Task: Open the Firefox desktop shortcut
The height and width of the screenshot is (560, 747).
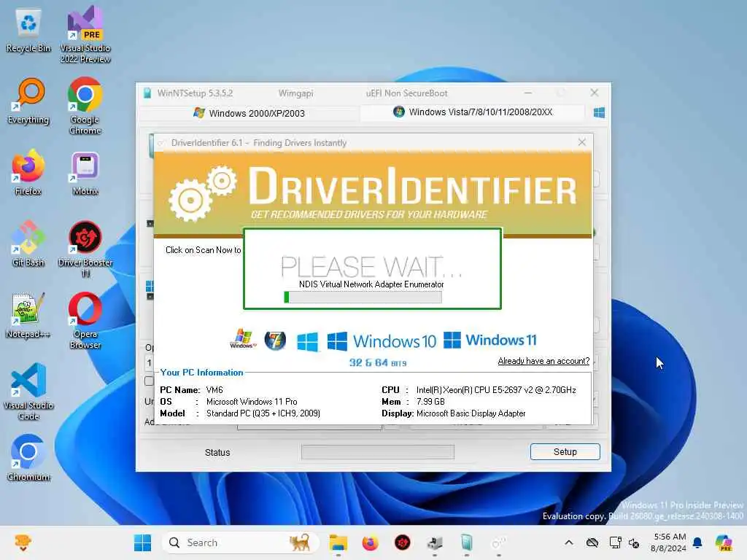Action: click(x=28, y=173)
